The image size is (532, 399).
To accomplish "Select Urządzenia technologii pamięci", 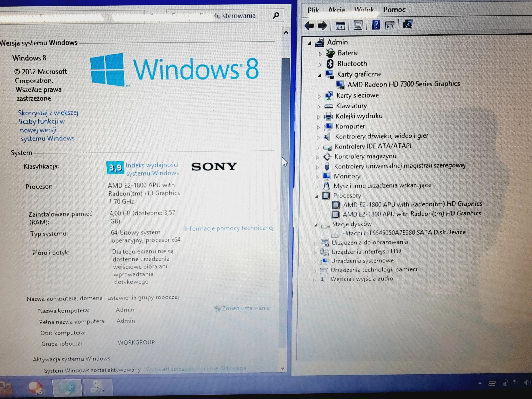I will click(374, 270).
